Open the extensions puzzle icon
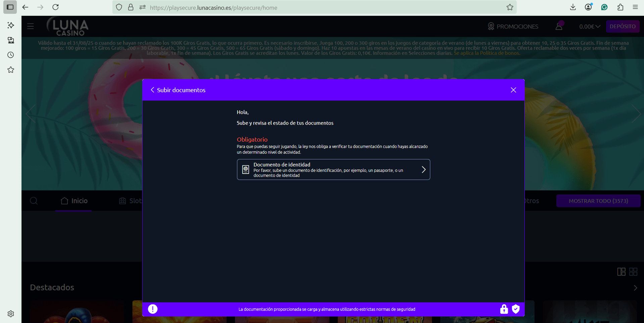 point(620,7)
